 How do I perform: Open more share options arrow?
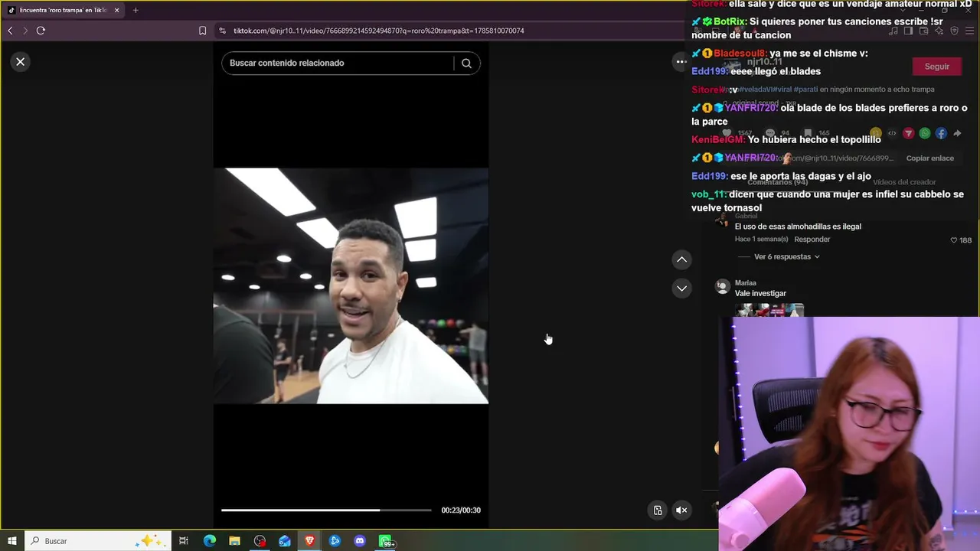(x=957, y=134)
